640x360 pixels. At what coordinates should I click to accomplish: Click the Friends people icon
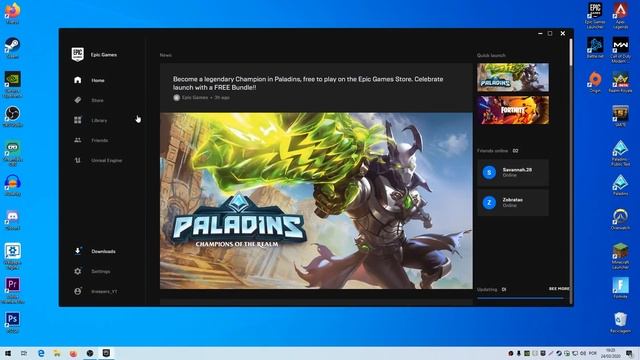(78, 140)
